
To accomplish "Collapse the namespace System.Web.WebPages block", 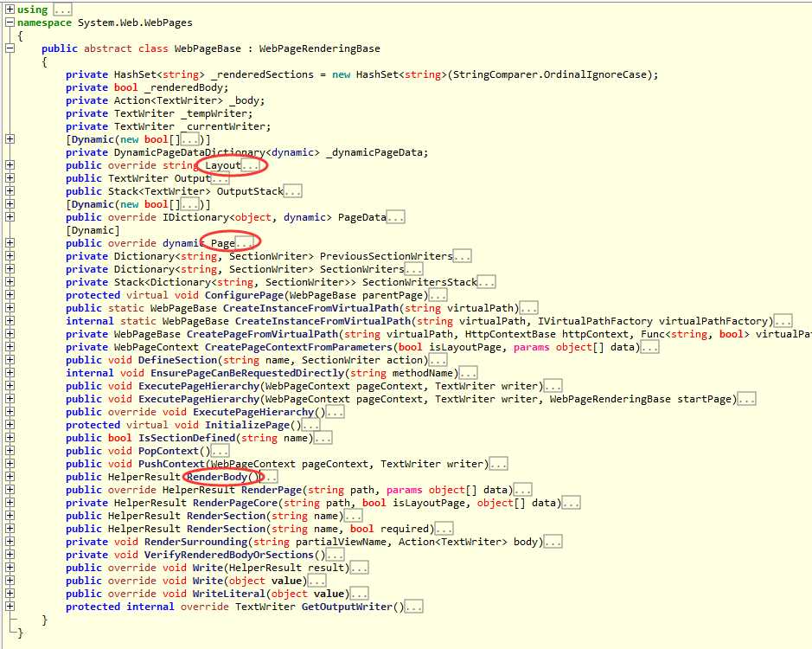I will pos(10,22).
